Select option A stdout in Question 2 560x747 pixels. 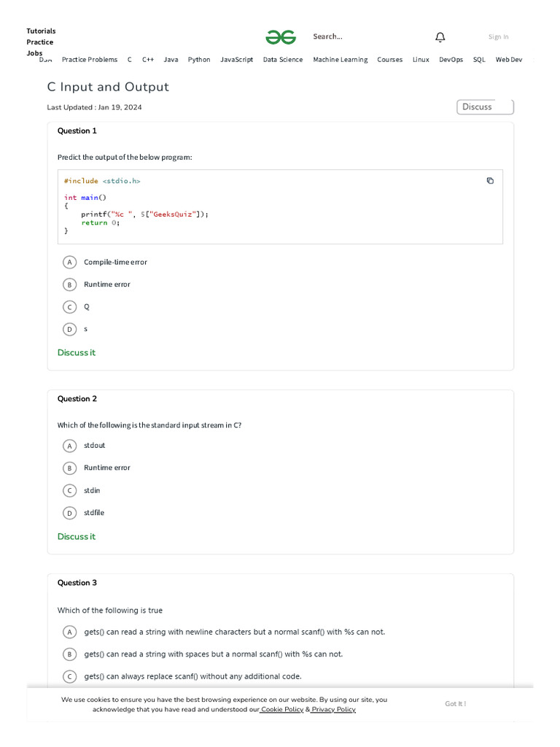pyautogui.click(x=69, y=445)
